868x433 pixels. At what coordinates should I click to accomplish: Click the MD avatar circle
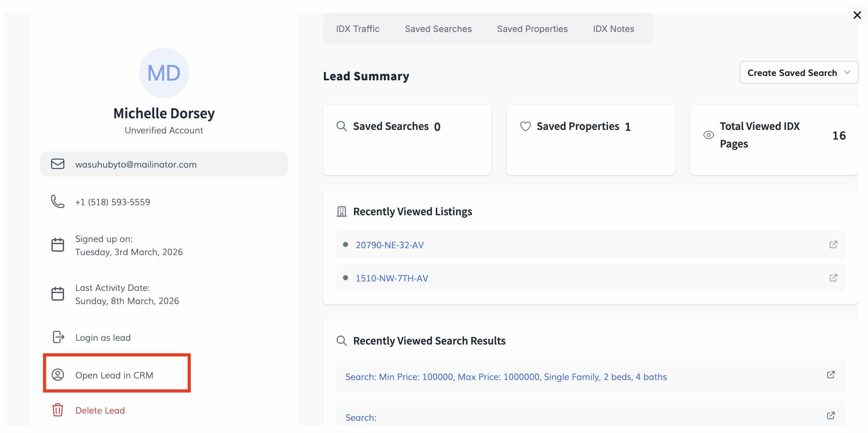tap(164, 73)
